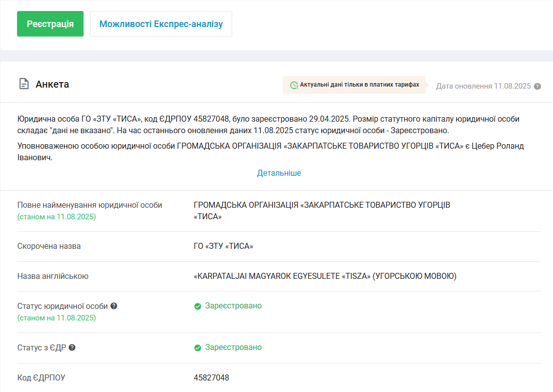Click green check icon in Статус юридичної особи row
Viewport: 553px width, 392px height.
pos(198,306)
